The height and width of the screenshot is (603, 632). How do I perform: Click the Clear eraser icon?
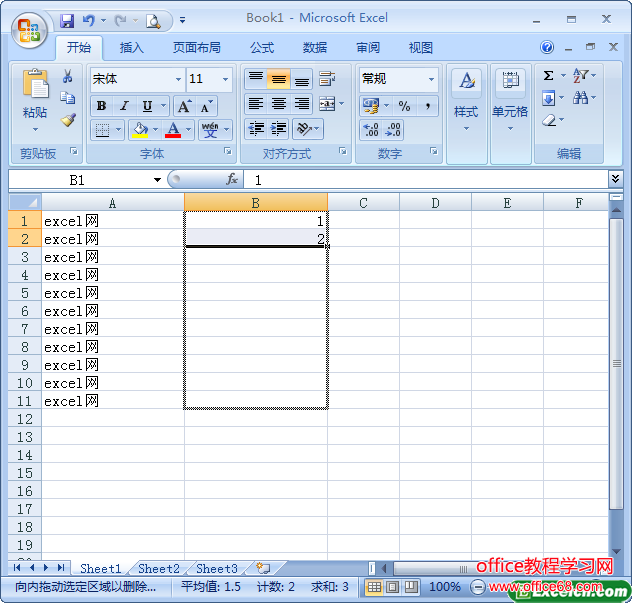(549, 120)
